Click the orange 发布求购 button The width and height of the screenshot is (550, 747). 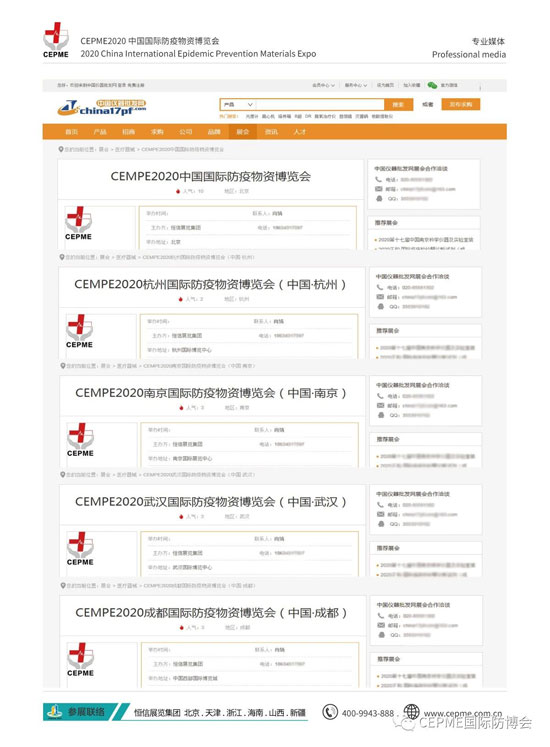[x=460, y=104]
